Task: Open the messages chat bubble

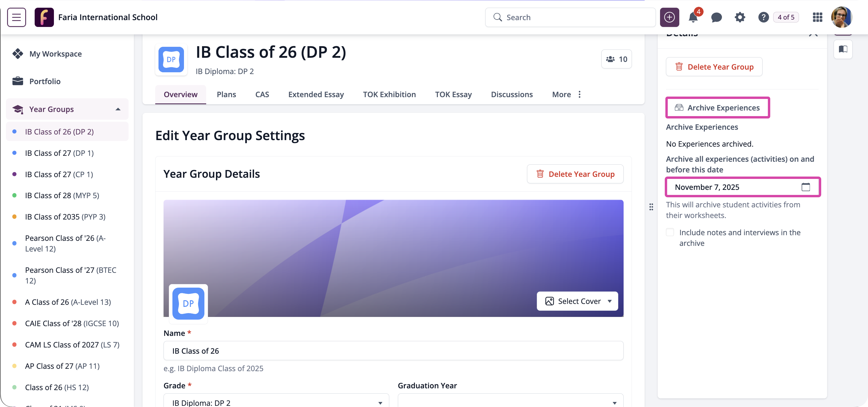Action: pos(716,17)
